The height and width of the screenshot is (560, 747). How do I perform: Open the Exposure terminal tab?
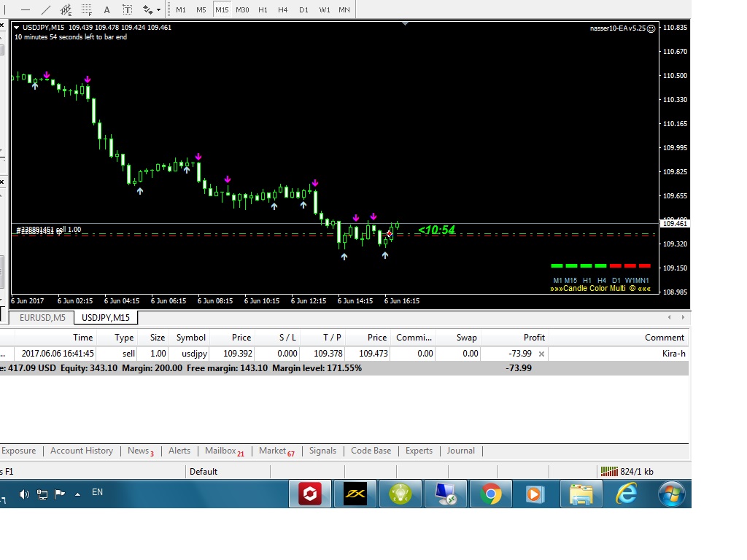click(18, 451)
